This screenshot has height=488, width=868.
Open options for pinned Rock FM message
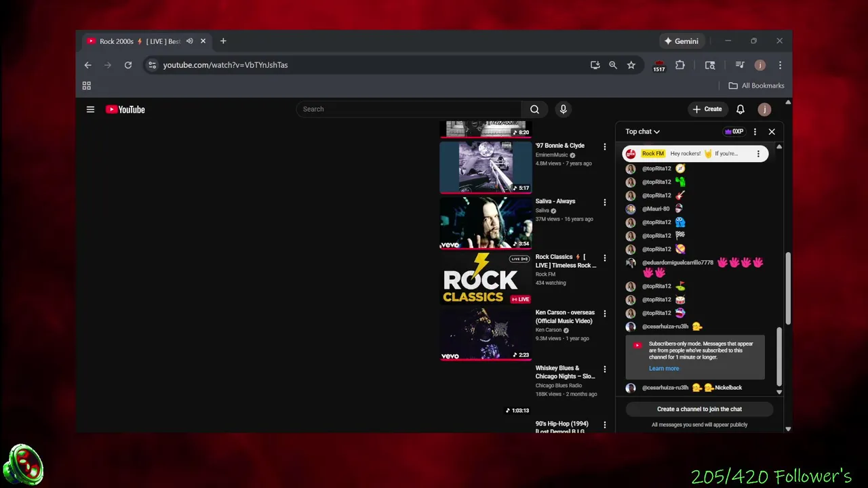pyautogui.click(x=758, y=154)
